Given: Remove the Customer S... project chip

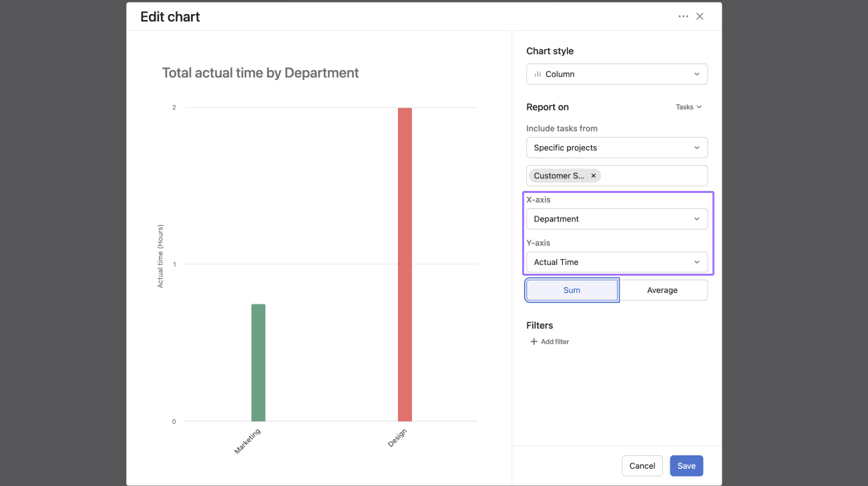Looking at the screenshot, I should coord(593,176).
